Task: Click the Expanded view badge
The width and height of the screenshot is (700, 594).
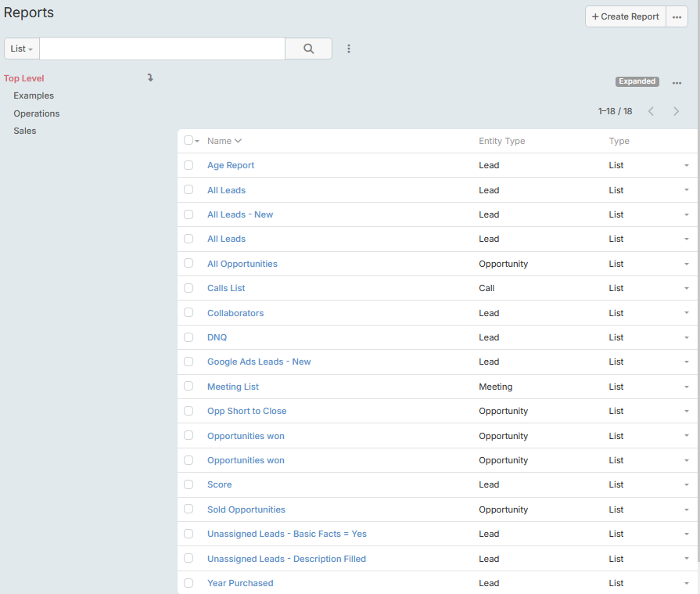Action: pyautogui.click(x=637, y=81)
